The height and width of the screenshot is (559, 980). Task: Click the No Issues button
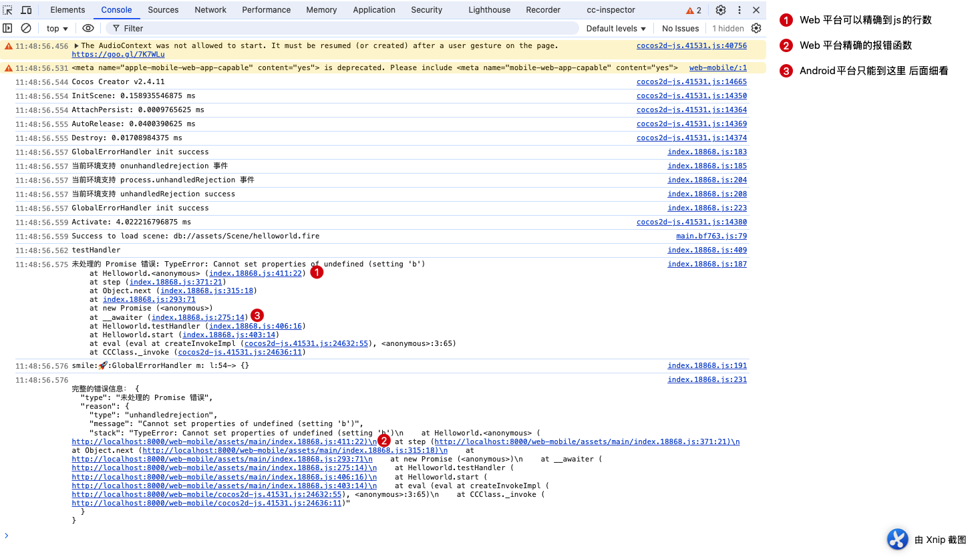click(680, 29)
